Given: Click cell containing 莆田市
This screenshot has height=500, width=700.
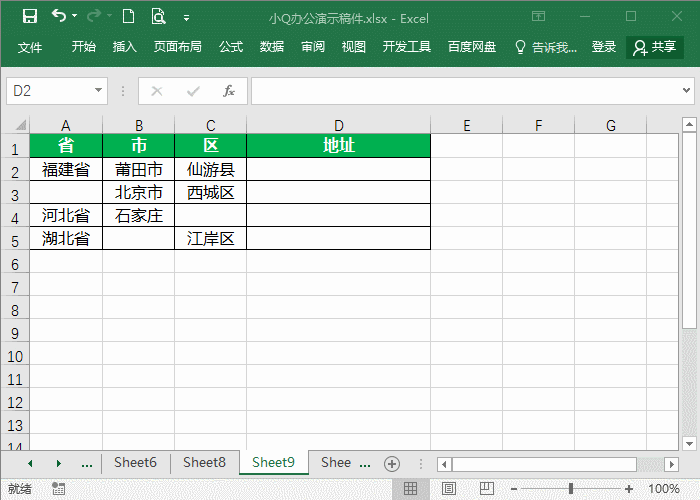Looking at the screenshot, I should coord(138,169).
